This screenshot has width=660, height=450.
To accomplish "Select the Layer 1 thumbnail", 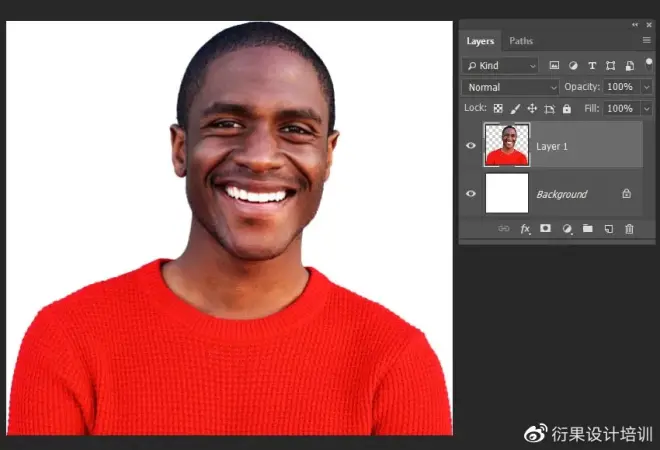I will point(507,145).
